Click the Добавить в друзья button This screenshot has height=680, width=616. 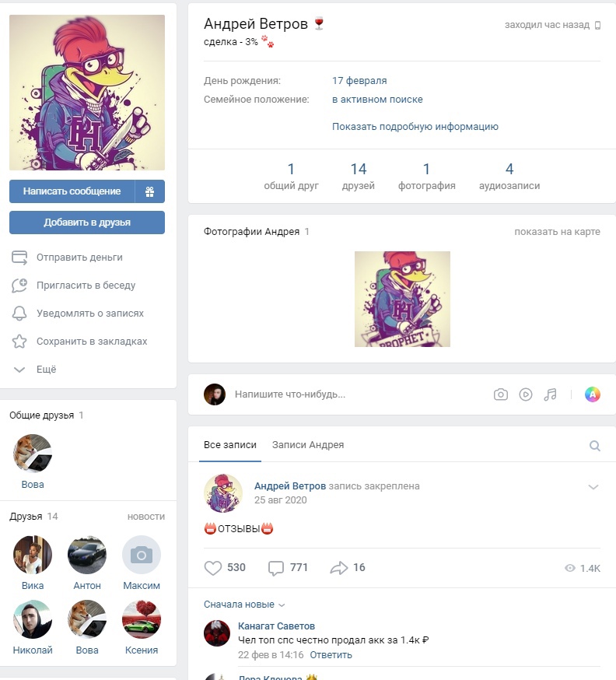(87, 223)
